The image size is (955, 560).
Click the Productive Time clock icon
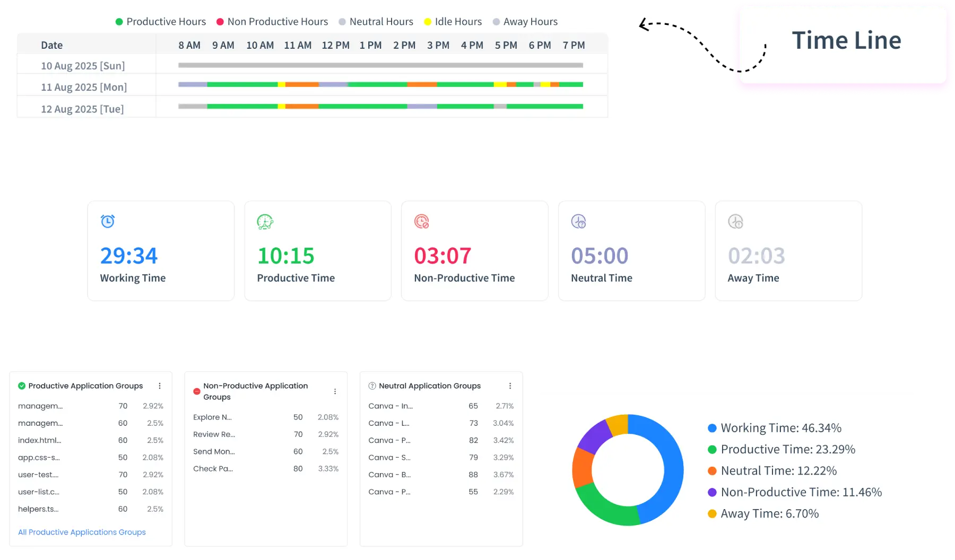click(x=265, y=222)
